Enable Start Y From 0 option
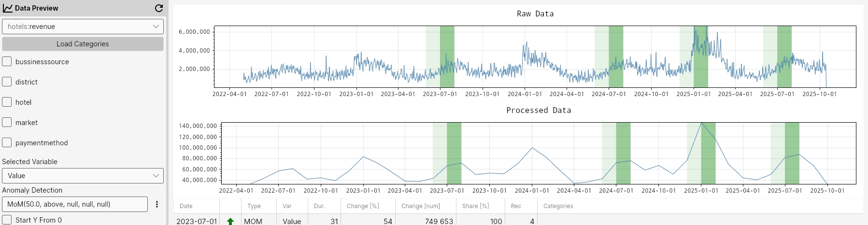Viewport: 868px width, 225px height. tap(7, 220)
